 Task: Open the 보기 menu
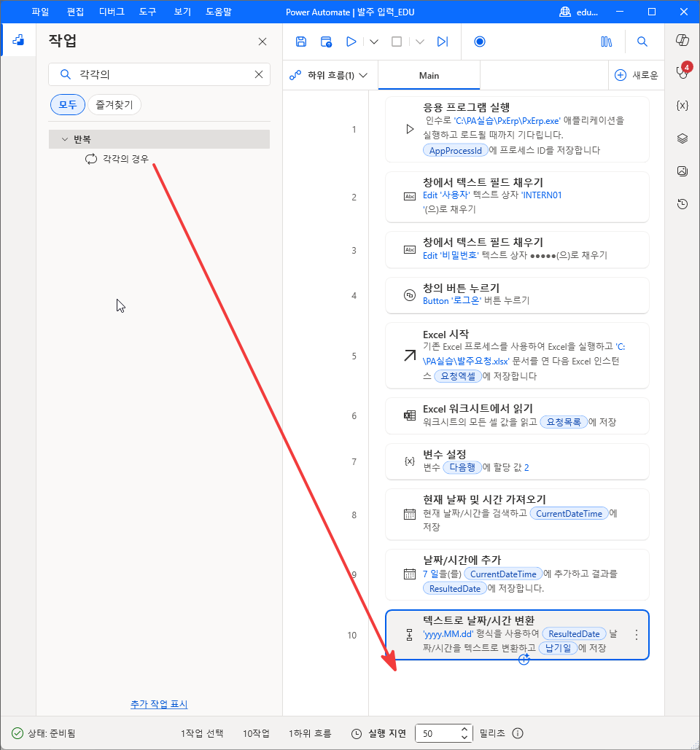coord(182,12)
